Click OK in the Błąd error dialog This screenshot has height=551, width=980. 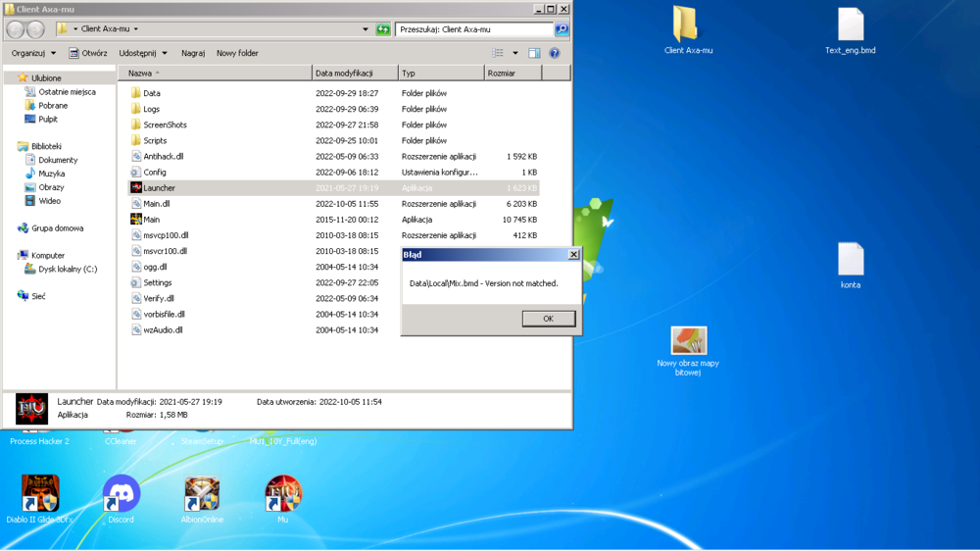(x=548, y=319)
